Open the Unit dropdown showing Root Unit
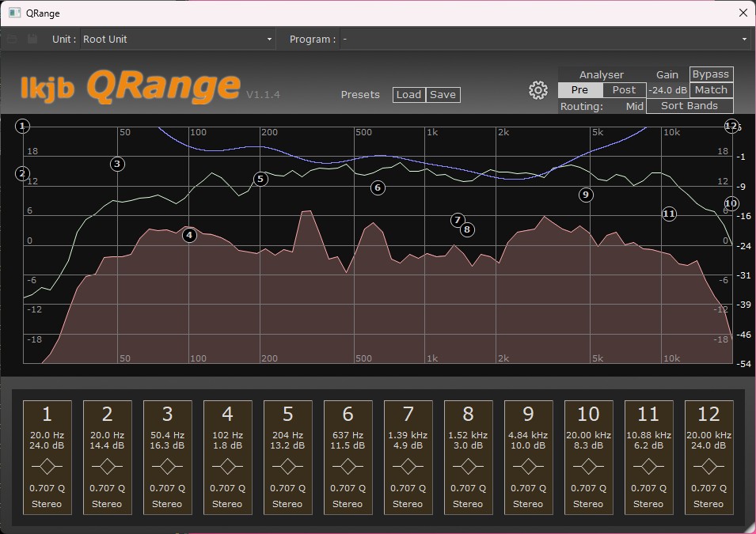Image resolution: width=756 pixels, height=534 pixels. click(177, 39)
